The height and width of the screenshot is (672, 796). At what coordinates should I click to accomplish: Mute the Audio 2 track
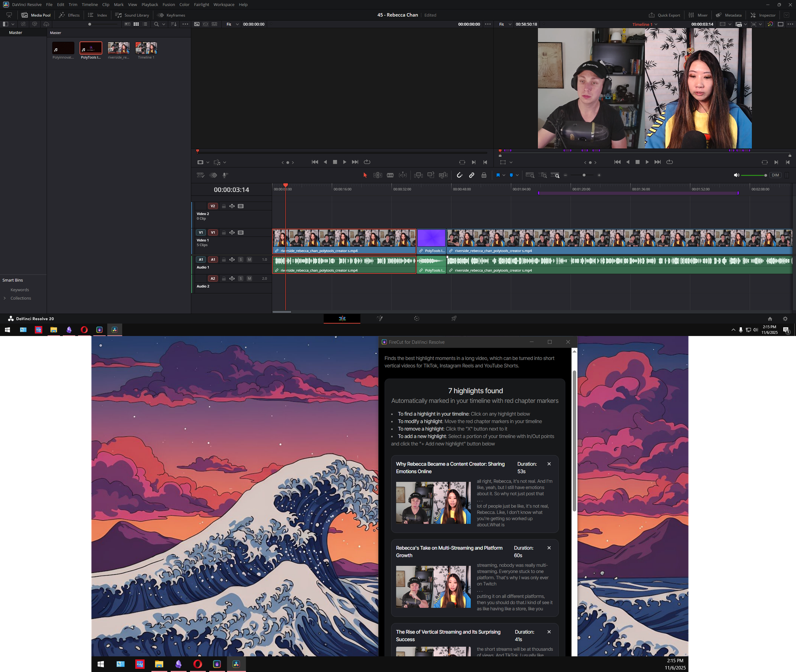pos(249,279)
